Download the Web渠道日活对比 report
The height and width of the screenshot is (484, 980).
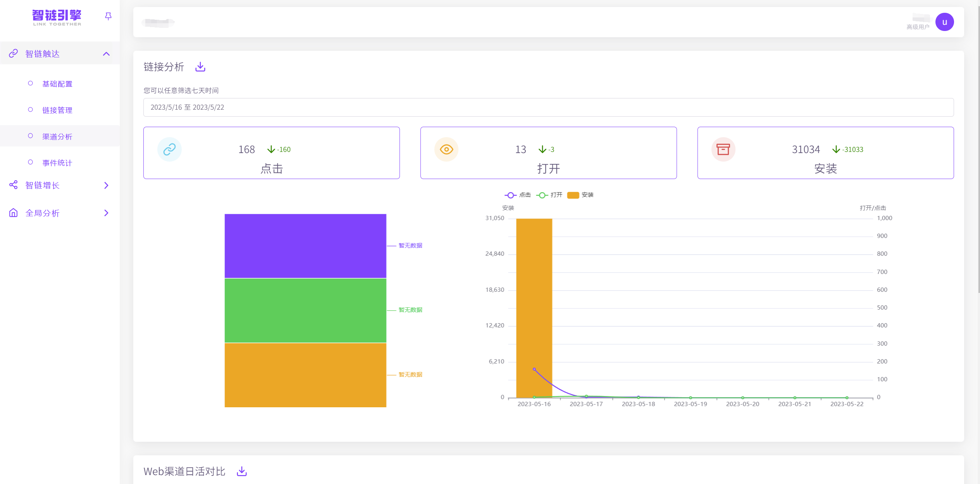point(242,471)
